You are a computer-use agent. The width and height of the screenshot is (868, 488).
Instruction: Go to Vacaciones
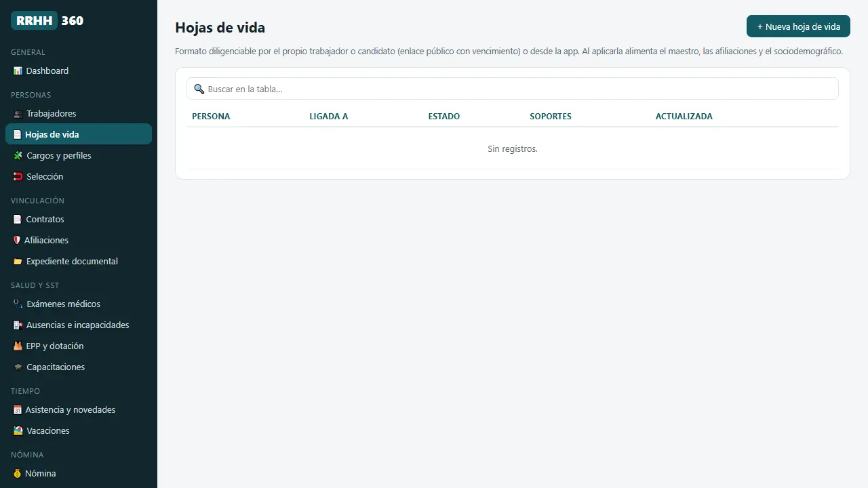coord(79,430)
